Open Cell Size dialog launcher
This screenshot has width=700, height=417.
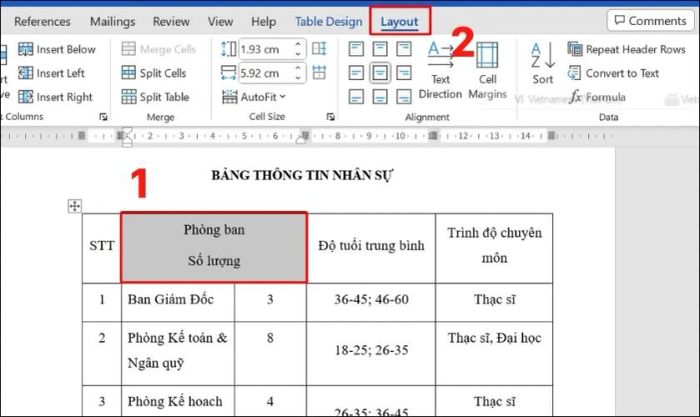point(330,117)
